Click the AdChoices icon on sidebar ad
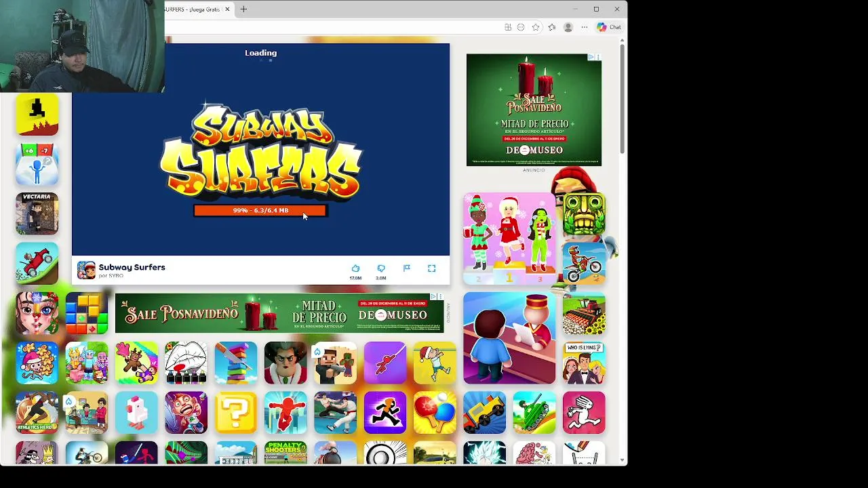 click(x=591, y=58)
